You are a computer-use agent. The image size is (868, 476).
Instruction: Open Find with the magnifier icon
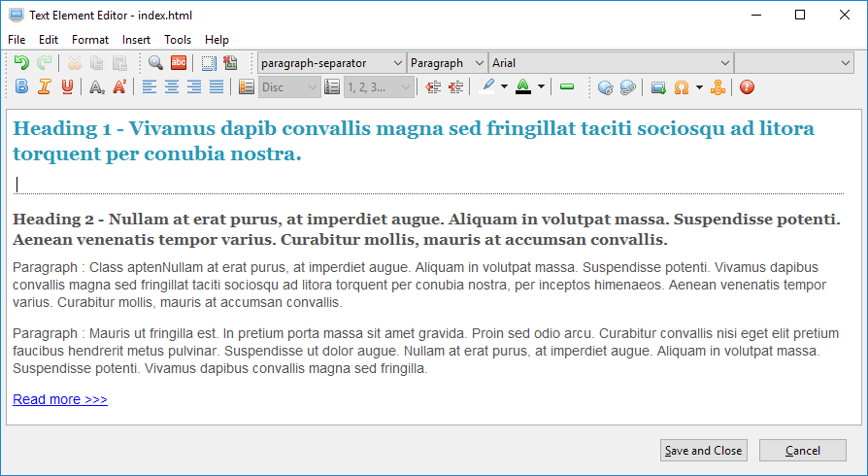tap(155, 62)
